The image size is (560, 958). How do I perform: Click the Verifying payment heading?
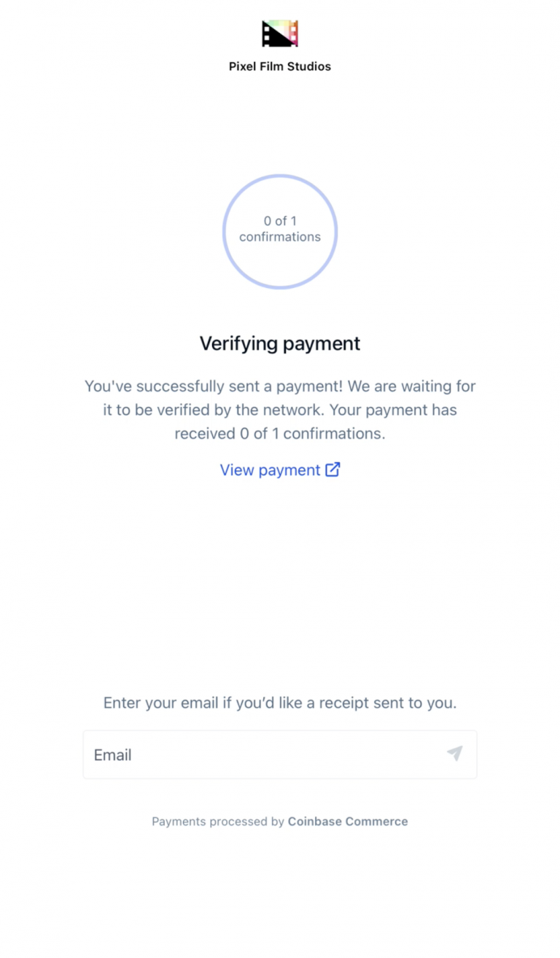280,343
